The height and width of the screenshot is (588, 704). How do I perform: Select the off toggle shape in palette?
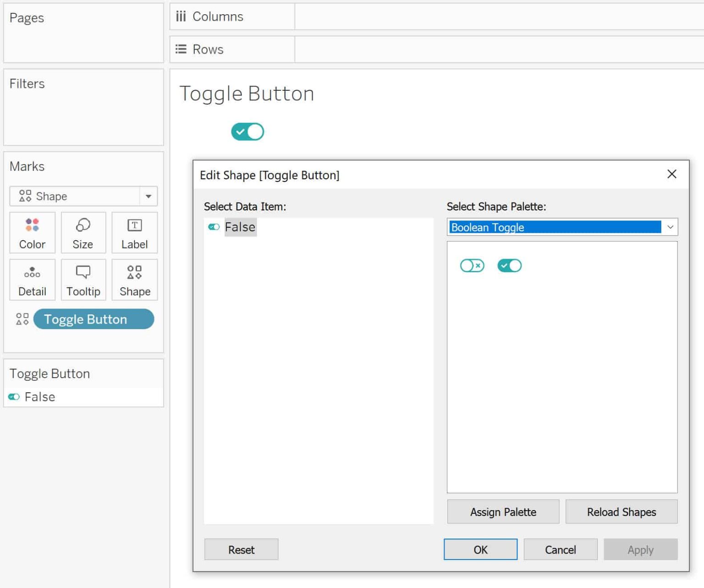coord(472,266)
